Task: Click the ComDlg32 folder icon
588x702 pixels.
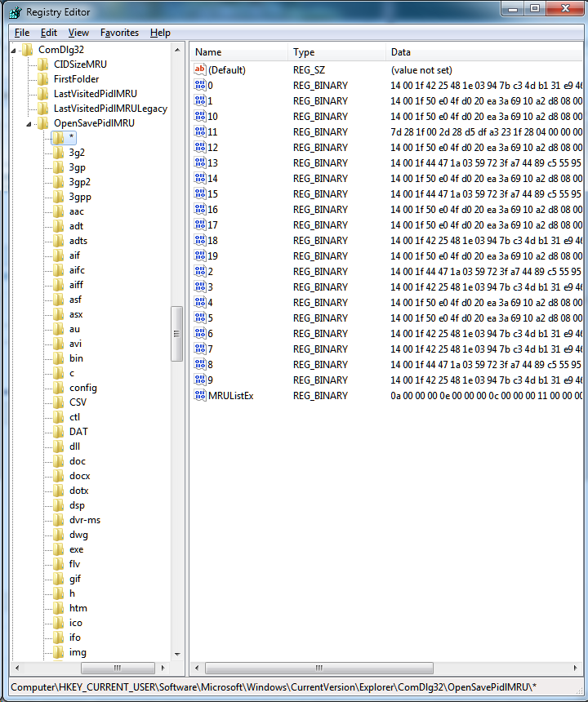Action: (x=28, y=49)
